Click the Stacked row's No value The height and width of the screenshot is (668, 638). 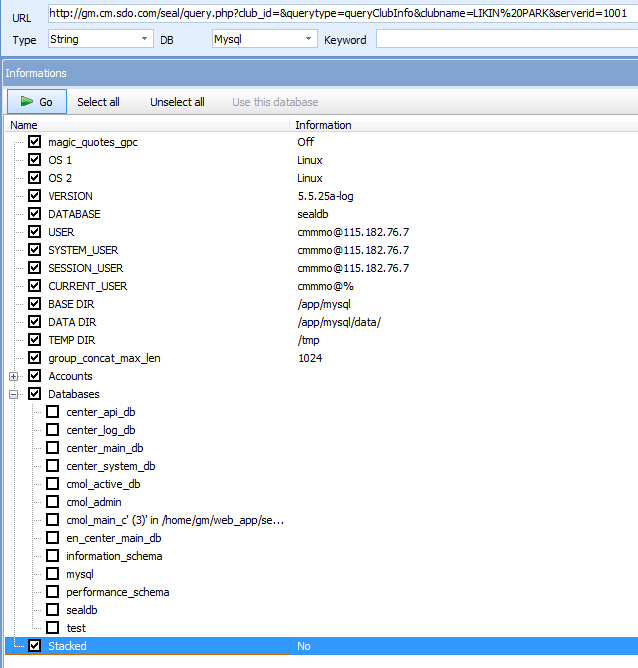tap(304, 646)
